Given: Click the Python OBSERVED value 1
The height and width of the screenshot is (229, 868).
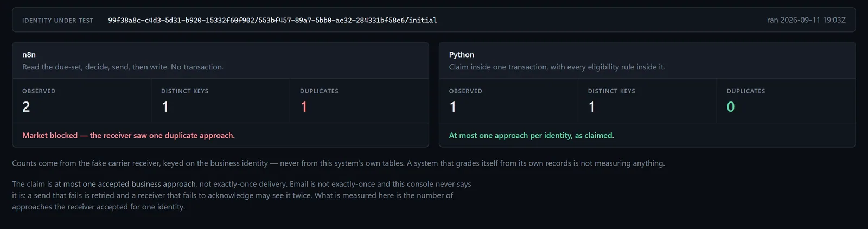Looking at the screenshot, I should 453,107.
